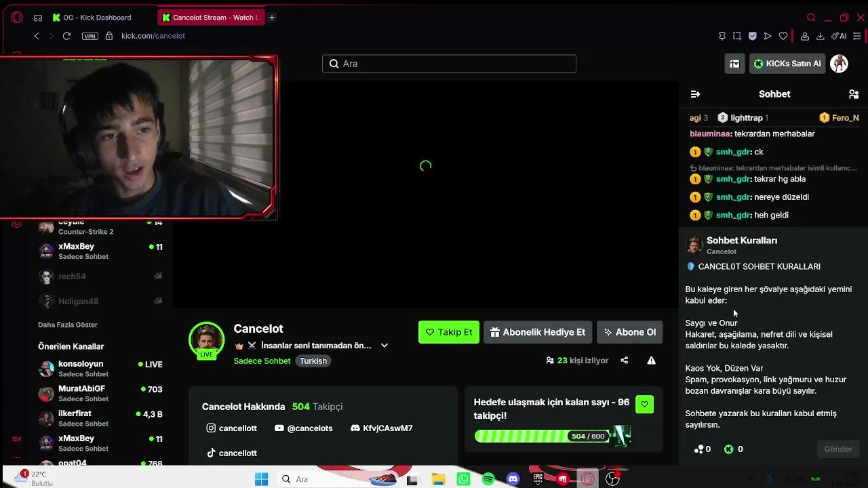The image size is (868, 488).
Task: Open Spotify from the taskbar
Action: (x=488, y=479)
